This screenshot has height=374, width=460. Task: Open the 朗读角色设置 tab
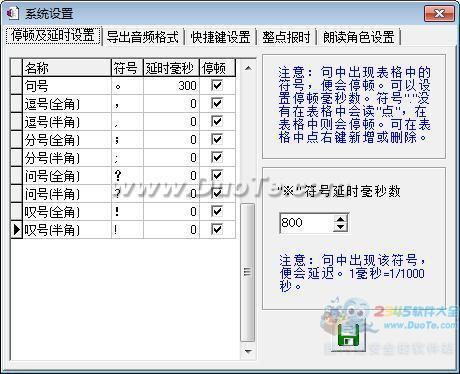pos(358,37)
